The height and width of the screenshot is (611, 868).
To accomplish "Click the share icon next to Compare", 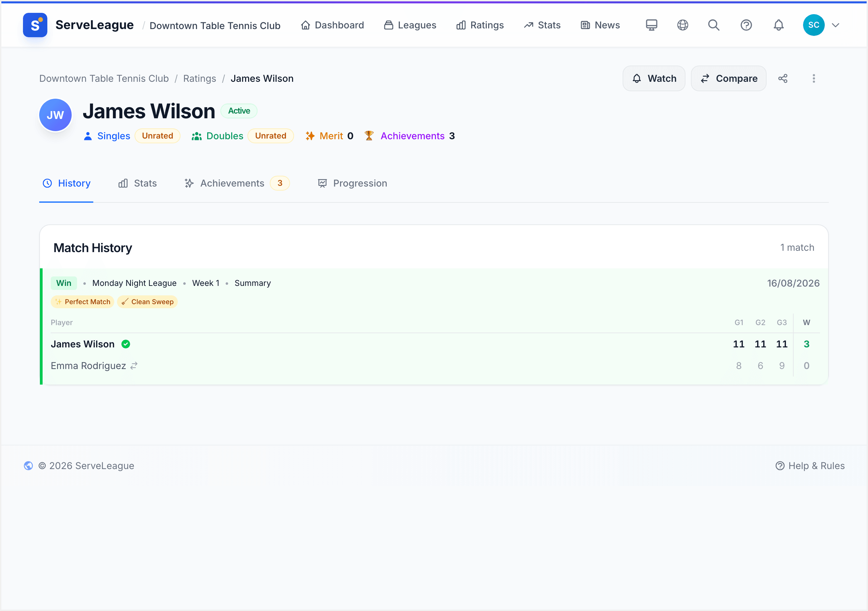I will (x=783, y=78).
